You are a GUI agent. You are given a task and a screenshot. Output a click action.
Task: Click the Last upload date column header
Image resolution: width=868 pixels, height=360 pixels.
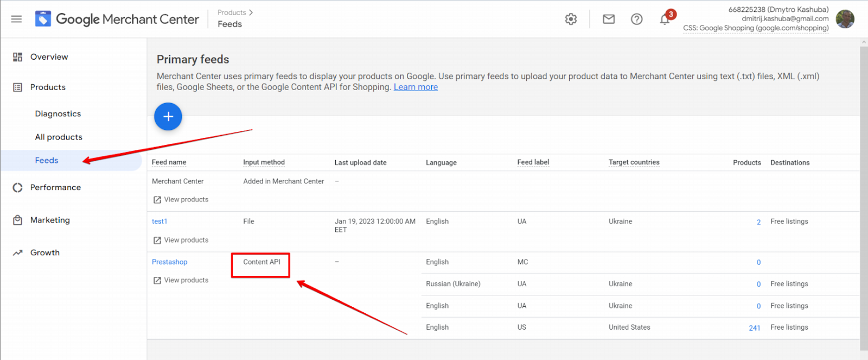point(360,162)
